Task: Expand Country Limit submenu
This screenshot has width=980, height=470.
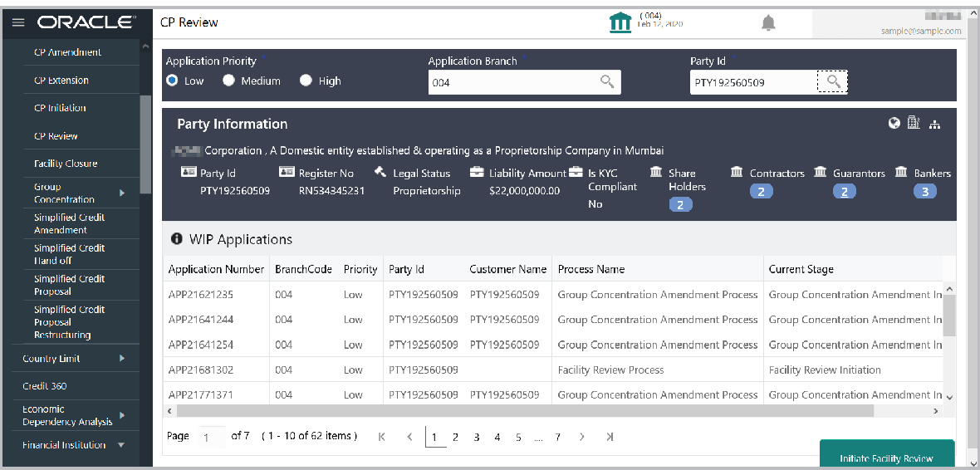Action: click(122, 359)
